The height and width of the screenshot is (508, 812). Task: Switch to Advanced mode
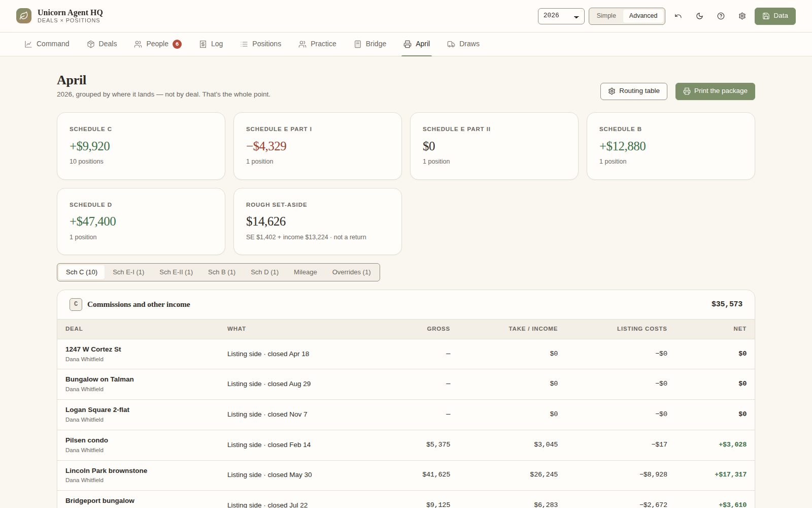(x=643, y=16)
